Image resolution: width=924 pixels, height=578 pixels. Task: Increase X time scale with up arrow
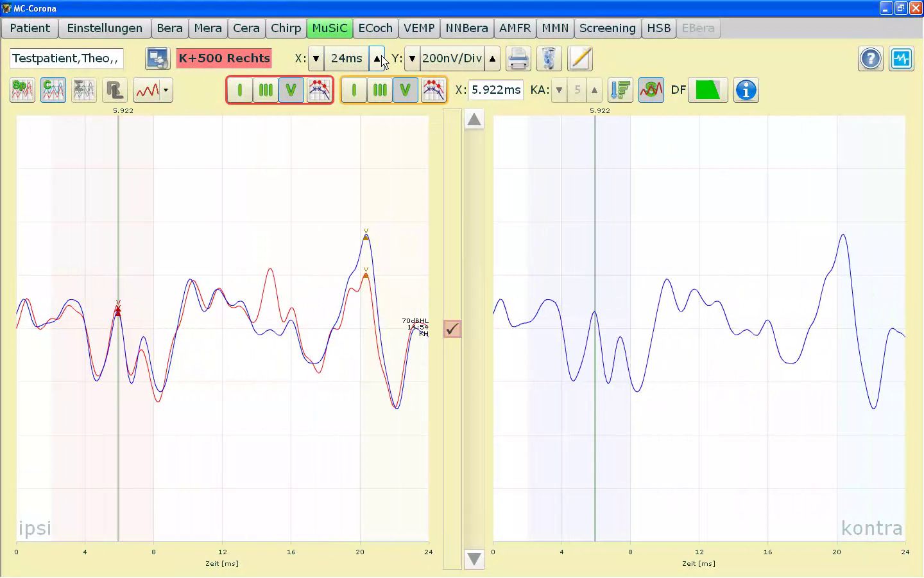(377, 58)
